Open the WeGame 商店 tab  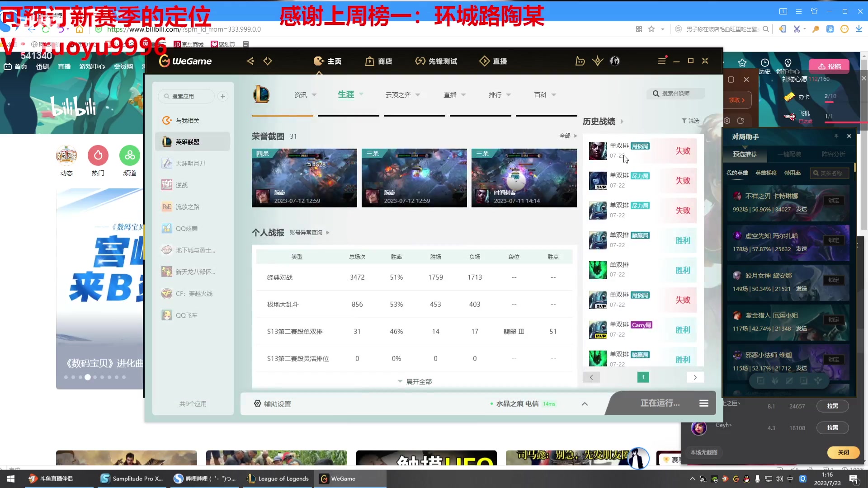click(x=379, y=61)
